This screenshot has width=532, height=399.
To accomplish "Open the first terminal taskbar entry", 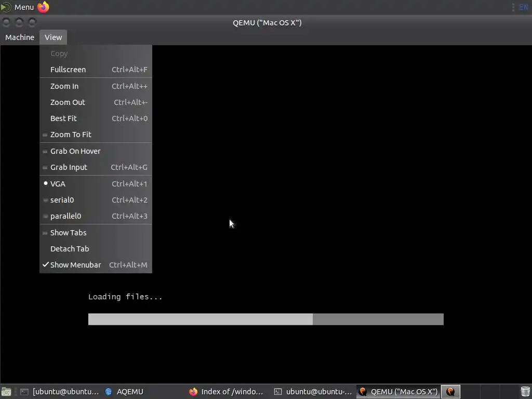I will click(59, 392).
